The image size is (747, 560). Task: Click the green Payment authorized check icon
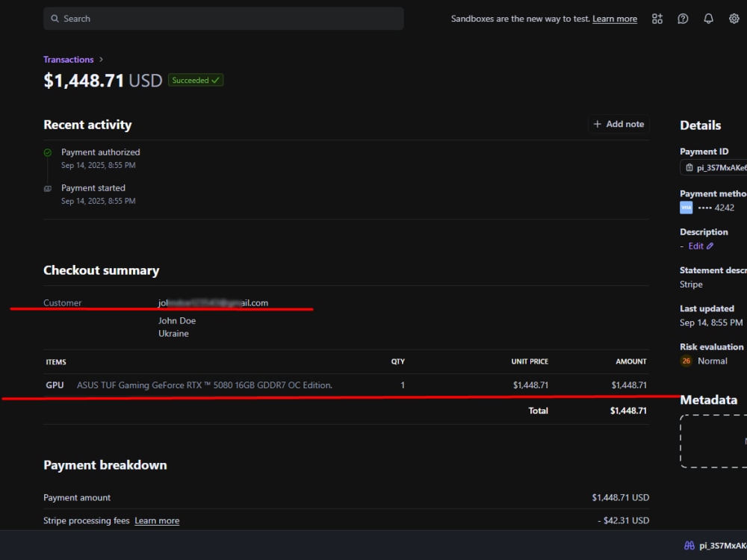pyautogui.click(x=48, y=153)
